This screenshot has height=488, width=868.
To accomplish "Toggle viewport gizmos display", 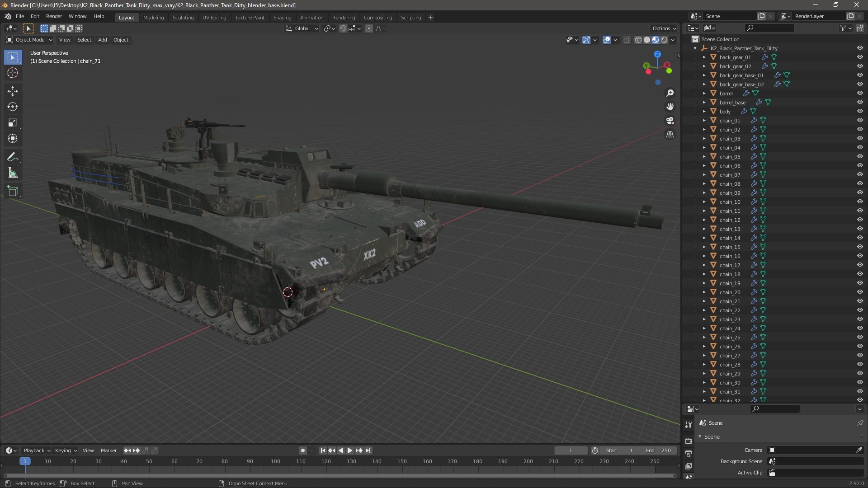I will pos(586,40).
